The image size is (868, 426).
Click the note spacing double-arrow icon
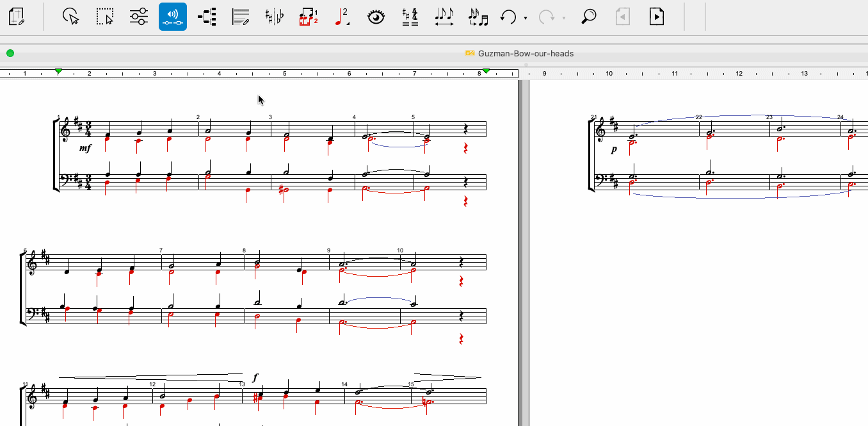click(x=444, y=16)
